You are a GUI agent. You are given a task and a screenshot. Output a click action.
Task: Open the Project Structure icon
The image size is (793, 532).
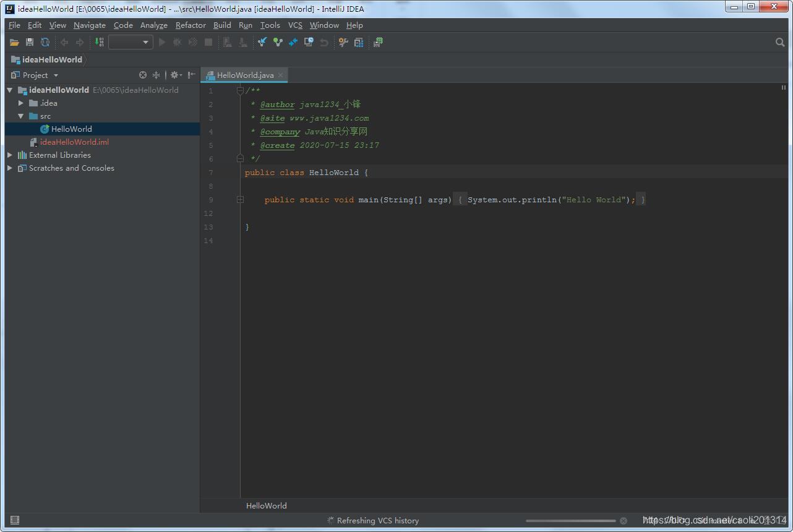pyautogui.click(x=359, y=42)
